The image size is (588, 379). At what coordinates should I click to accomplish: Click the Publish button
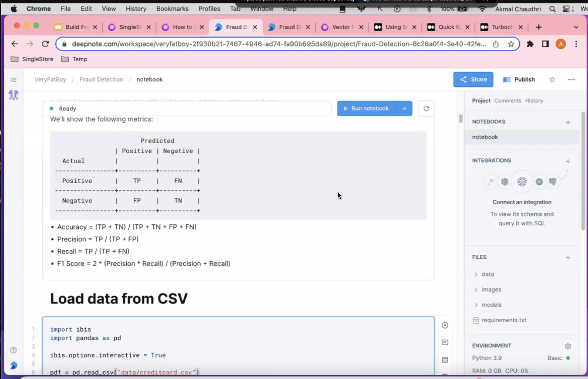coord(519,80)
